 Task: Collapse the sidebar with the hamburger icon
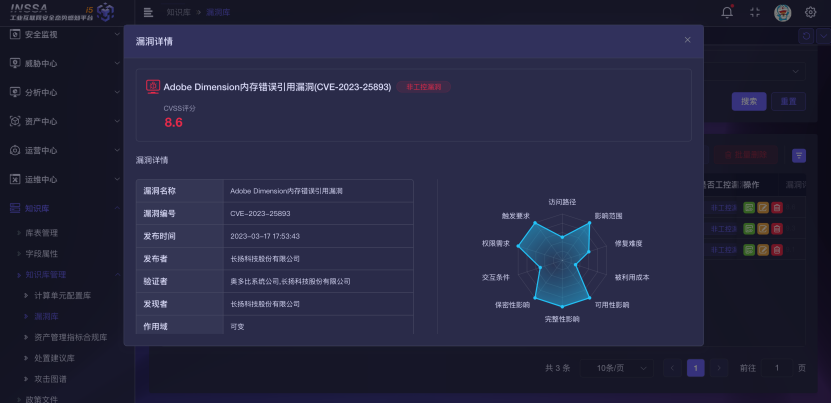coord(148,12)
